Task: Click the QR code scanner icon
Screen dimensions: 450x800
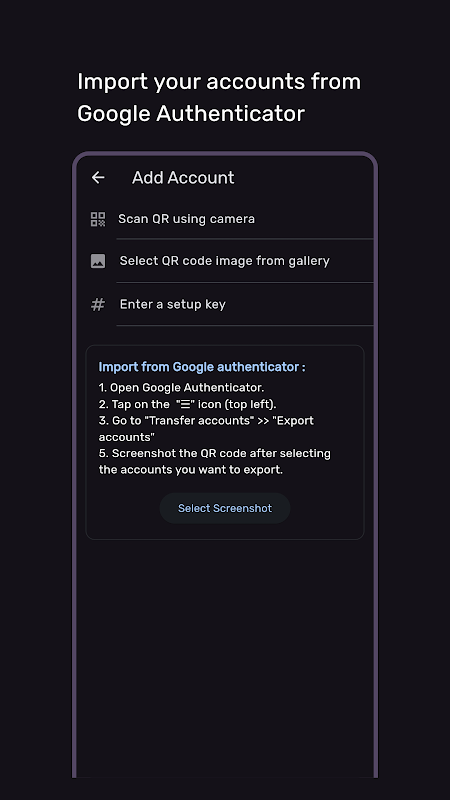Action: tap(98, 219)
